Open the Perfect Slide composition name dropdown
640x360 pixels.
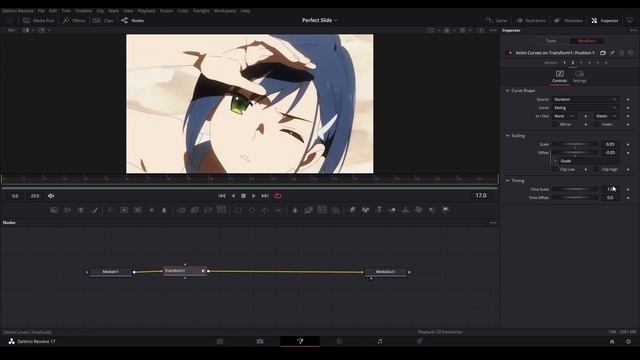point(320,20)
